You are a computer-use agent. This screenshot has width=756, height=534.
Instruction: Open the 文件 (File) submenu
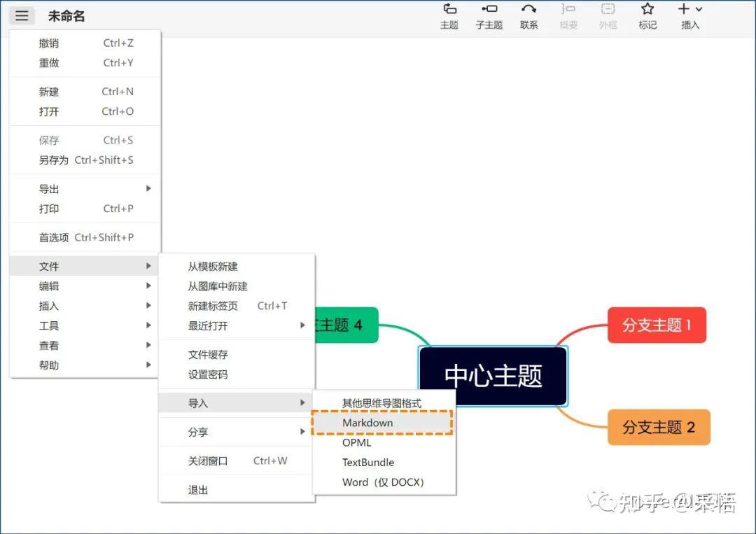49,266
